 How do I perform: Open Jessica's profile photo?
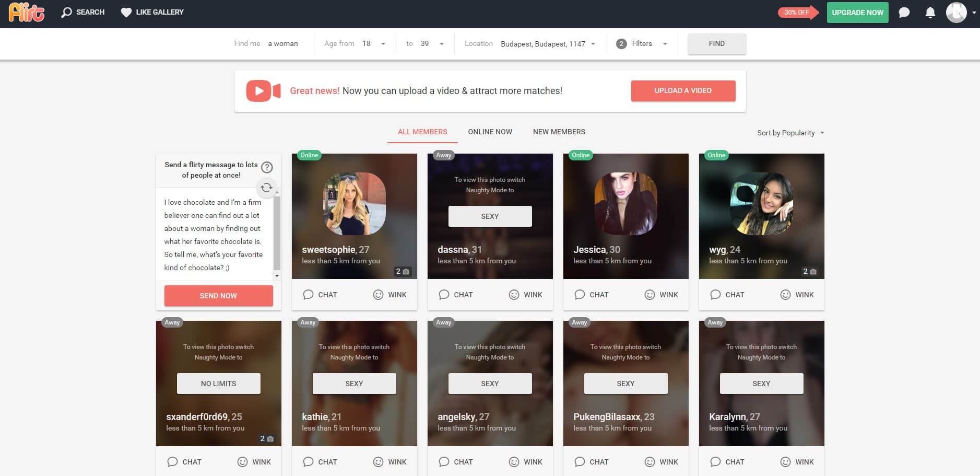[625, 204]
